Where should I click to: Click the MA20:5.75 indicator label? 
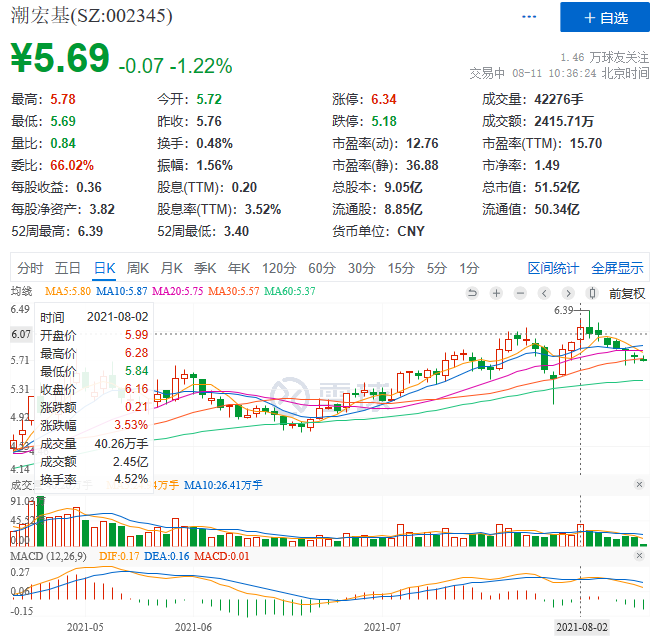coord(178,291)
